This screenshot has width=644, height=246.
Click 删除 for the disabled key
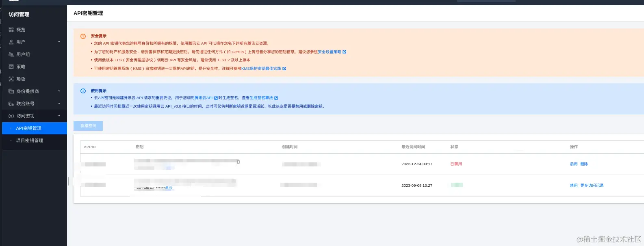(x=584, y=164)
